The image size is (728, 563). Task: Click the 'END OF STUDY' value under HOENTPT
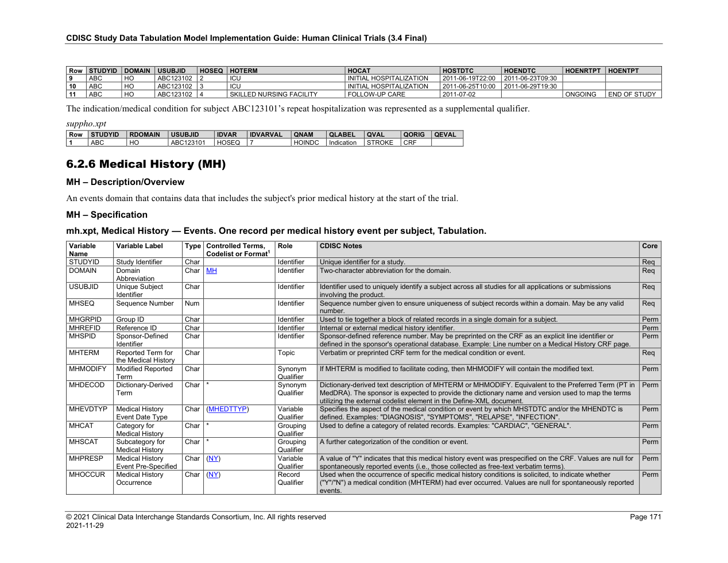pos(632,94)
